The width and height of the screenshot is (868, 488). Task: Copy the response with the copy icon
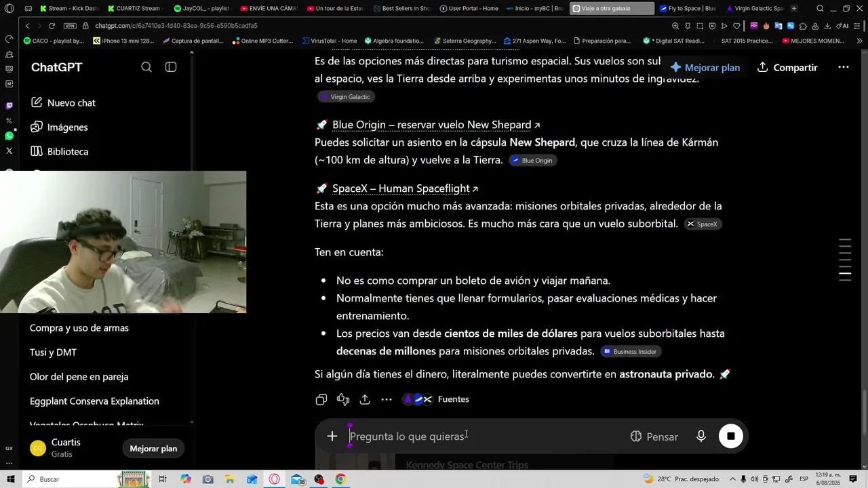(321, 400)
